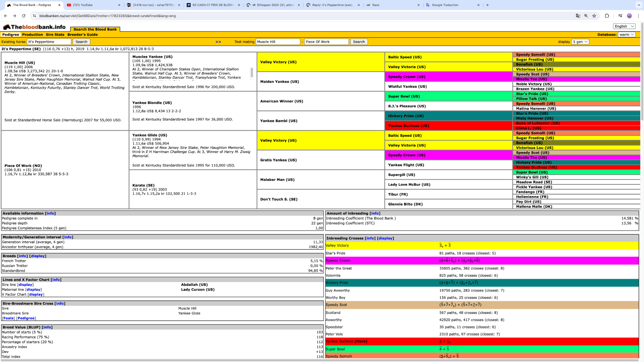The height and width of the screenshot is (362, 644).
Task: Open a new browser tab
Action: (x=487, y=5)
